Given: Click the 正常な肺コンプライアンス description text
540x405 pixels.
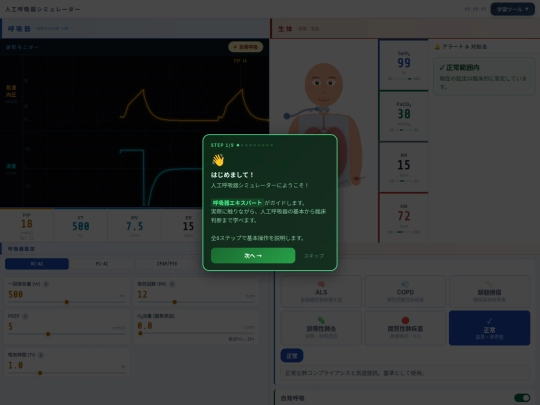Looking at the screenshot, I should point(355,373).
